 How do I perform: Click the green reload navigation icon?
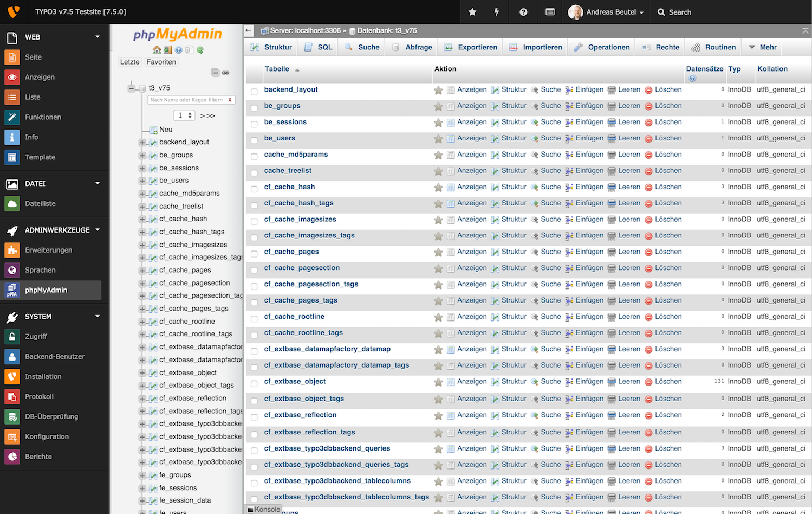[200, 50]
